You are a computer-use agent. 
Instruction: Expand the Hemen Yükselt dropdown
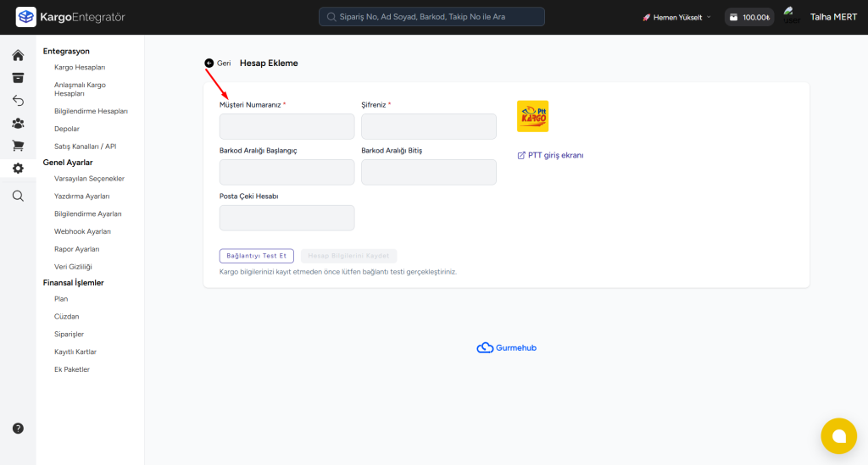(676, 17)
